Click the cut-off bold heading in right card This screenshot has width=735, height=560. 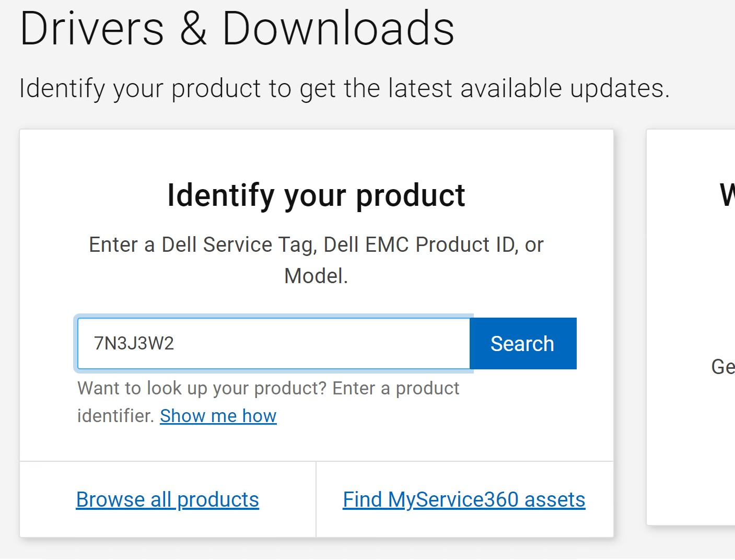[727, 195]
